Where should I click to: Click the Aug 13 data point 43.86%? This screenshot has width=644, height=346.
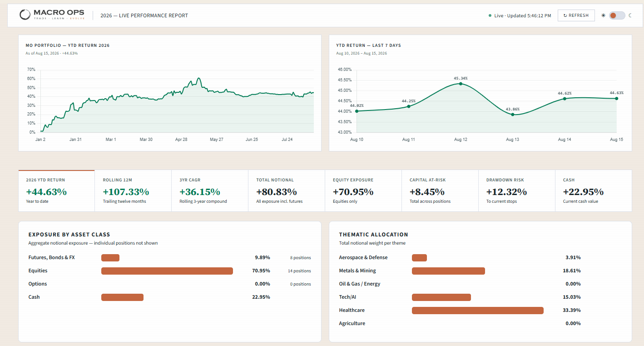pyautogui.click(x=512, y=115)
